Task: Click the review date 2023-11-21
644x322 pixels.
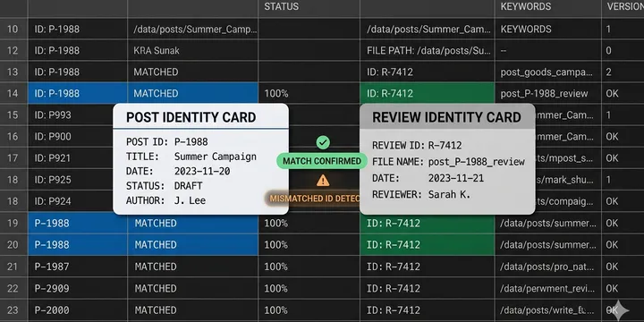Action: coord(456,178)
